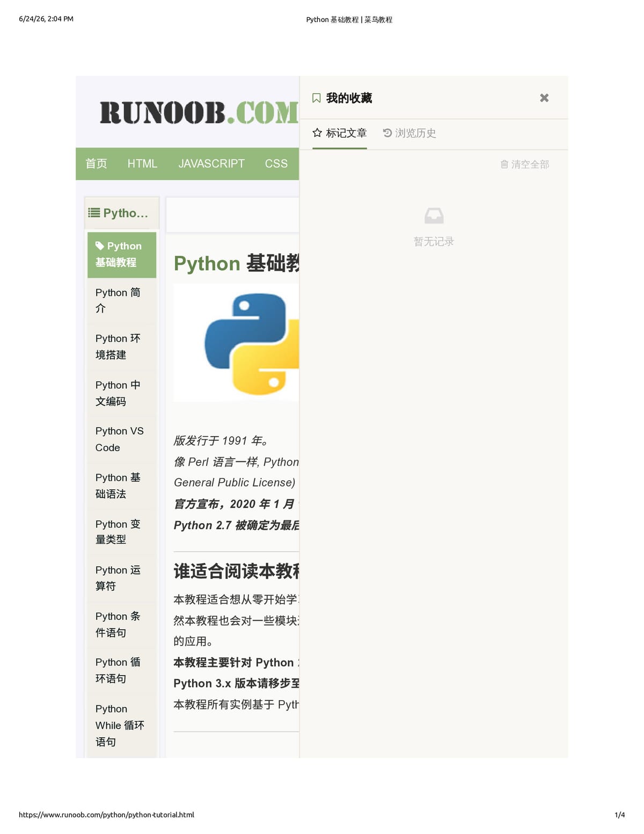
Task: Click the page URL in the footer
Action: point(106,815)
